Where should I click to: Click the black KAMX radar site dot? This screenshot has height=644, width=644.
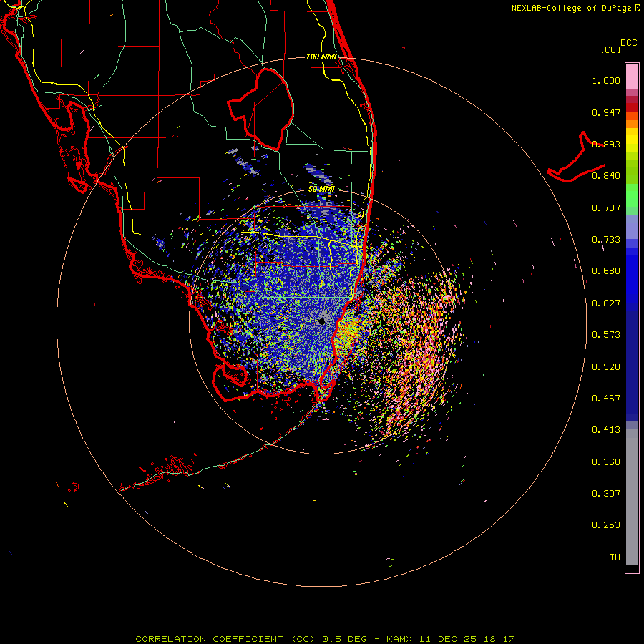click(322, 321)
